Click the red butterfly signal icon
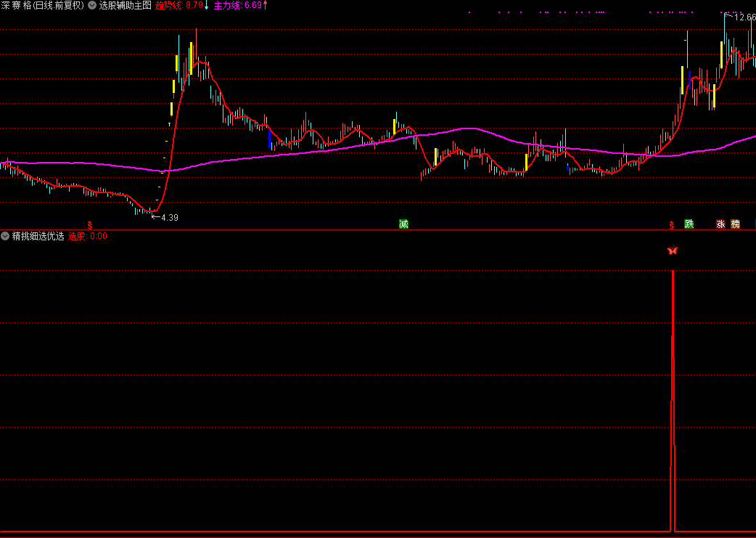 pos(673,250)
